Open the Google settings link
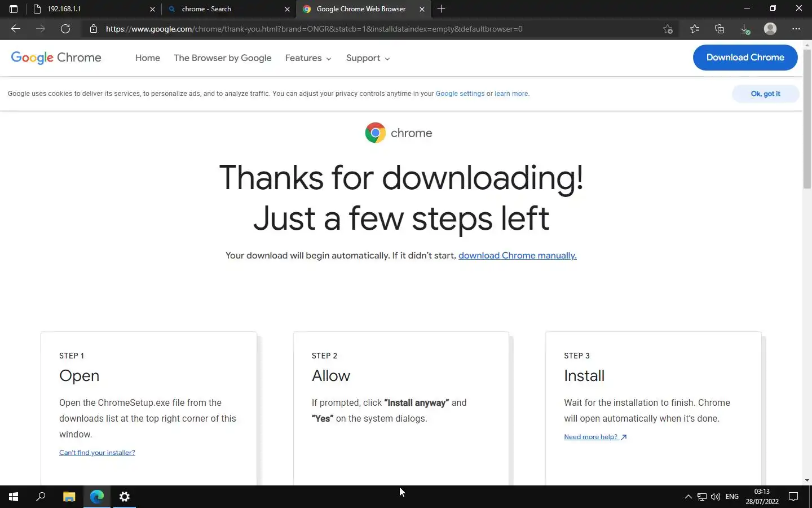 pos(460,94)
